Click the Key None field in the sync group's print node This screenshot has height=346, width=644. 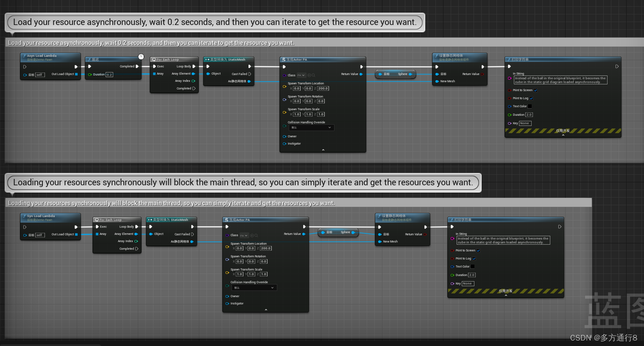468,284
